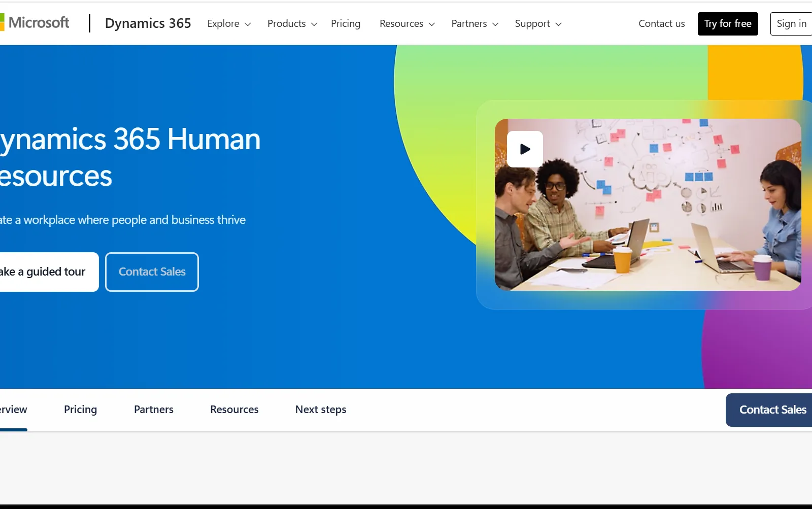Select the Pricing tab in section bar
The image size is (812, 509).
tap(80, 410)
